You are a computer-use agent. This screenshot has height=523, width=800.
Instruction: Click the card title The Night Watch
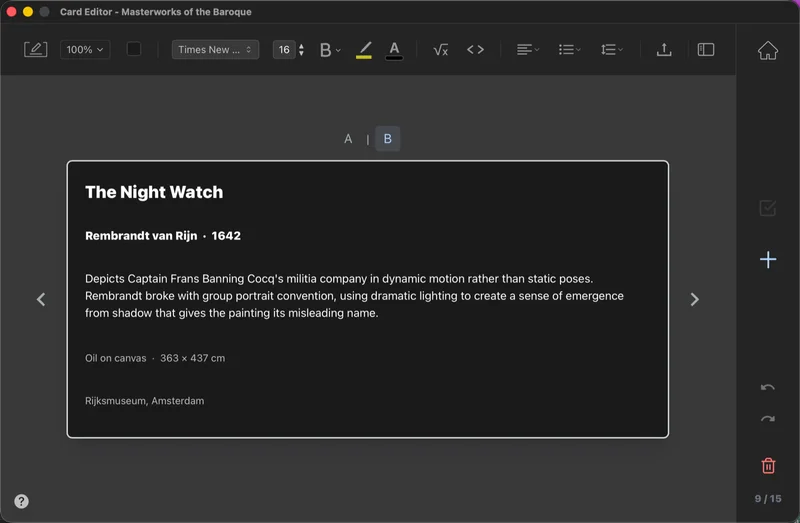154,192
